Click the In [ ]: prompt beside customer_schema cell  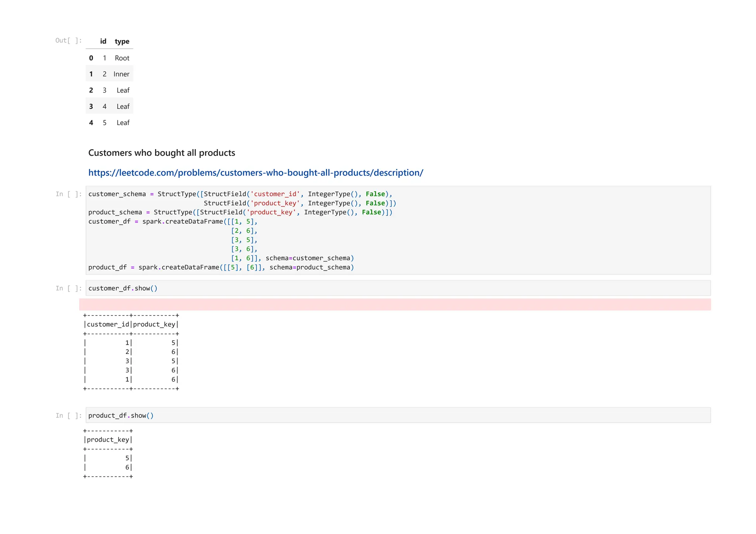69,194
